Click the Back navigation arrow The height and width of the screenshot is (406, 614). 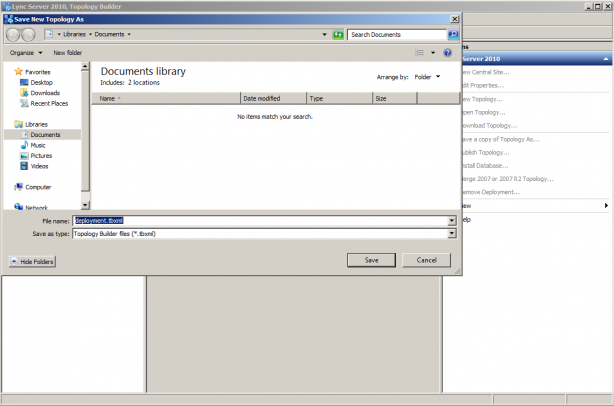click(13, 35)
